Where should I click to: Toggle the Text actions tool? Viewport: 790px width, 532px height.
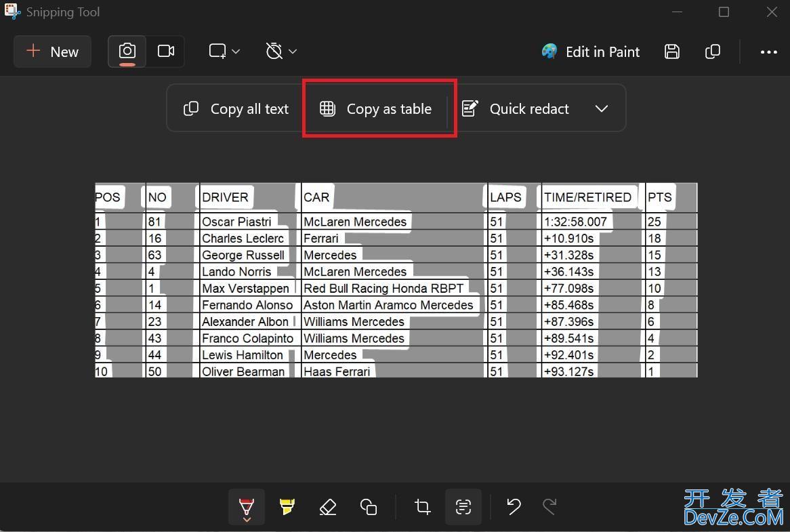click(x=463, y=507)
